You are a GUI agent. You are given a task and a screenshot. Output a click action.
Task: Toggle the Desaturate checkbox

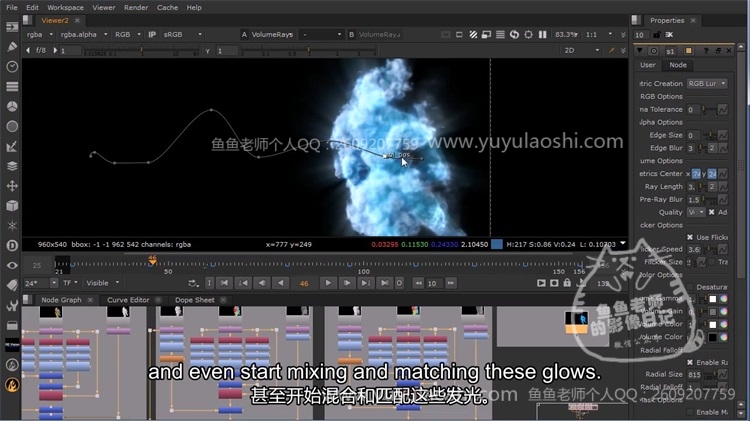[690, 287]
